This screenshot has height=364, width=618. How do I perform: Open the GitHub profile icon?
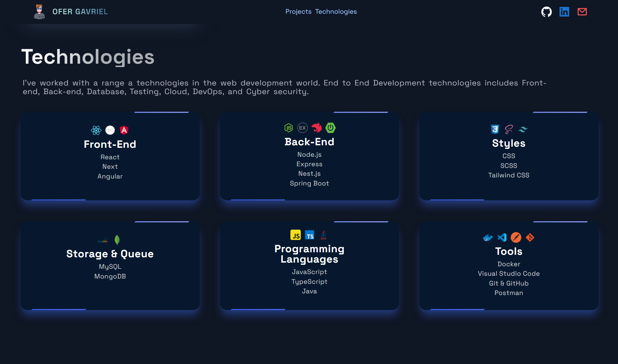(546, 12)
